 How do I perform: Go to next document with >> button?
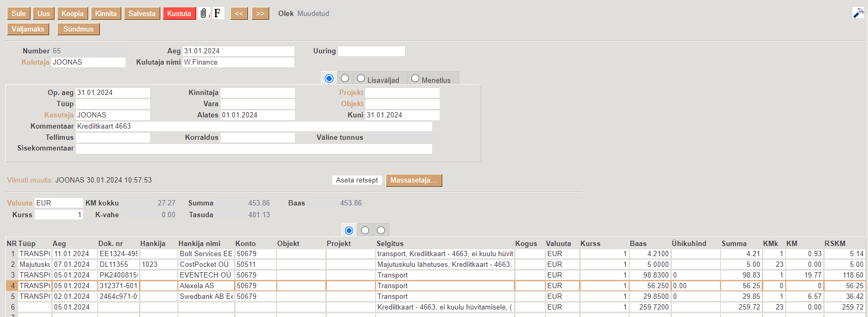tap(260, 13)
